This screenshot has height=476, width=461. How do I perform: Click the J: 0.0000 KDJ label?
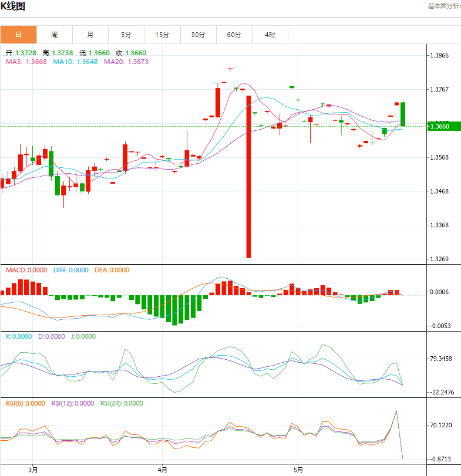coord(83,336)
